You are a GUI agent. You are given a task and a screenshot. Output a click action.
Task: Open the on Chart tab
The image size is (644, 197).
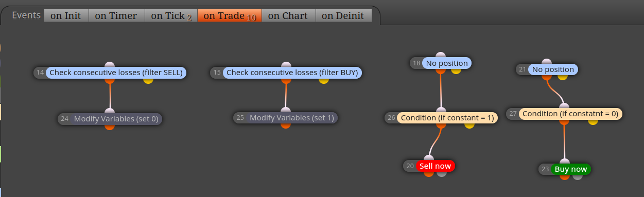288,15
